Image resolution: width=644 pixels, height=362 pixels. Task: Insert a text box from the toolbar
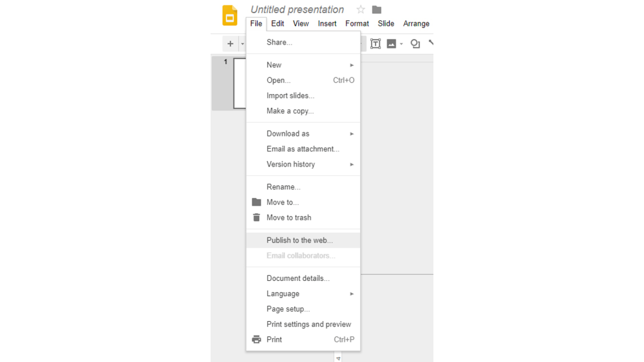375,43
